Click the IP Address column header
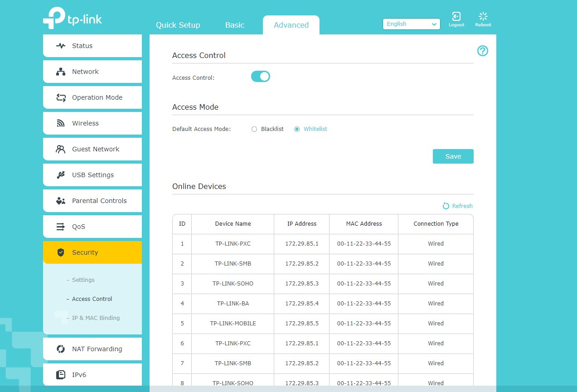The width and height of the screenshot is (577, 392). point(302,224)
